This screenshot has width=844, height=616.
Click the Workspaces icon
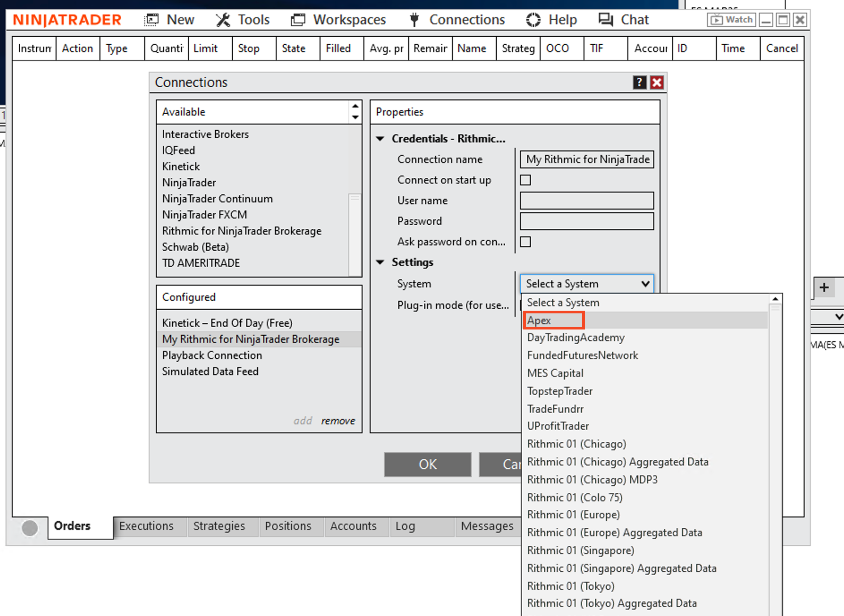click(x=298, y=20)
